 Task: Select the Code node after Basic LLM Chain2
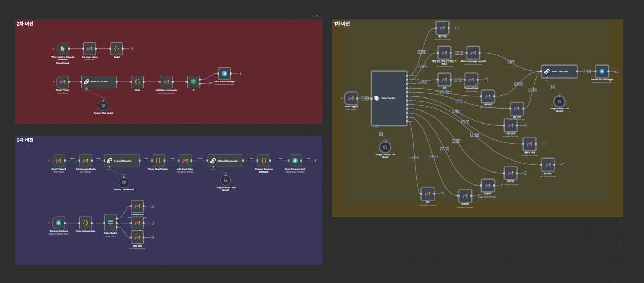click(137, 82)
